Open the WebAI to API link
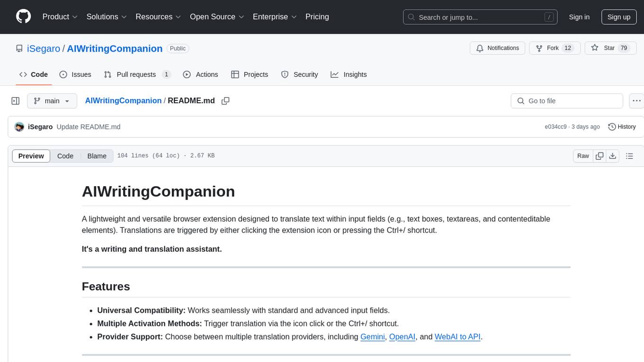 [457, 337]
